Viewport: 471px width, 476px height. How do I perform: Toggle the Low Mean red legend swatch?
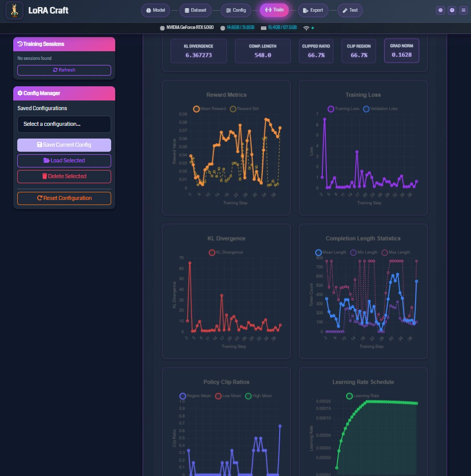tap(218, 396)
